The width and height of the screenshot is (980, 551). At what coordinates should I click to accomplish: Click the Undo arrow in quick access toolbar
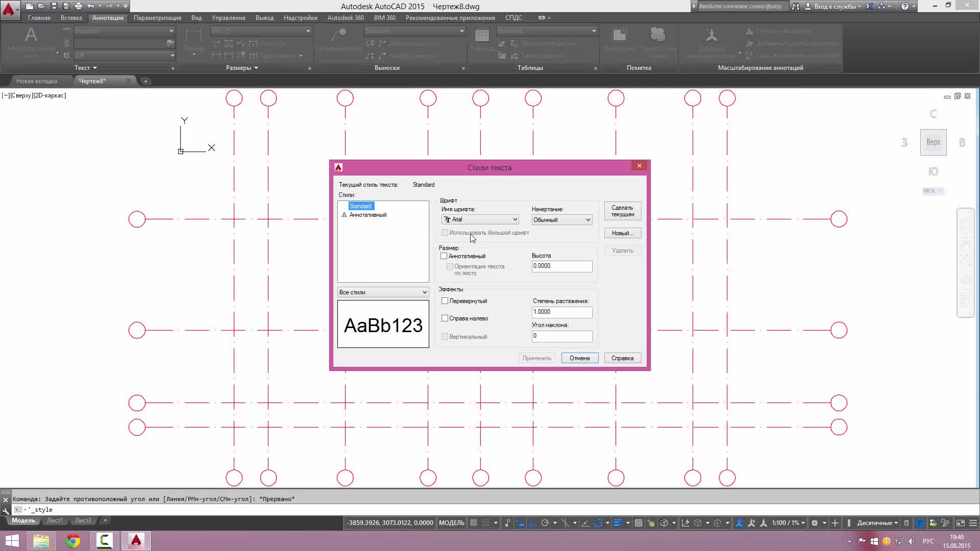pyautogui.click(x=91, y=6)
